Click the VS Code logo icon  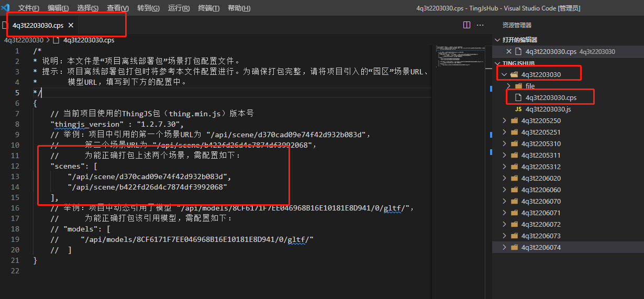6,8
